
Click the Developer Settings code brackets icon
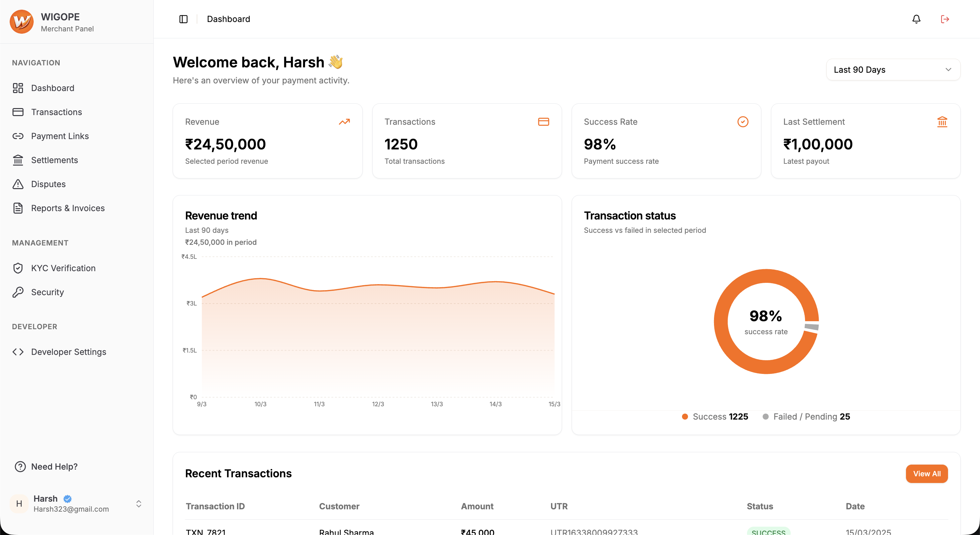click(x=18, y=352)
